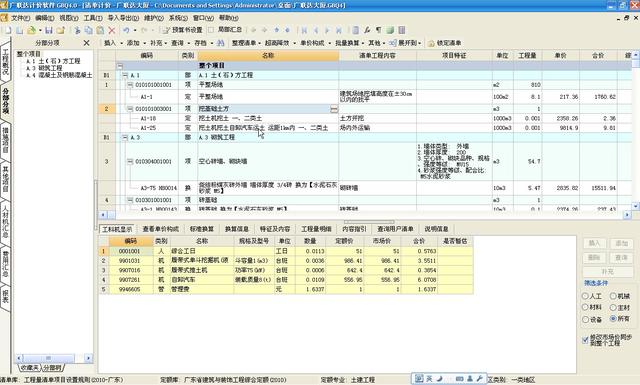Image resolution: width=640 pixels, height=385 pixels.
Task: Switch to 工程量明细 tab
Action: pos(316,229)
